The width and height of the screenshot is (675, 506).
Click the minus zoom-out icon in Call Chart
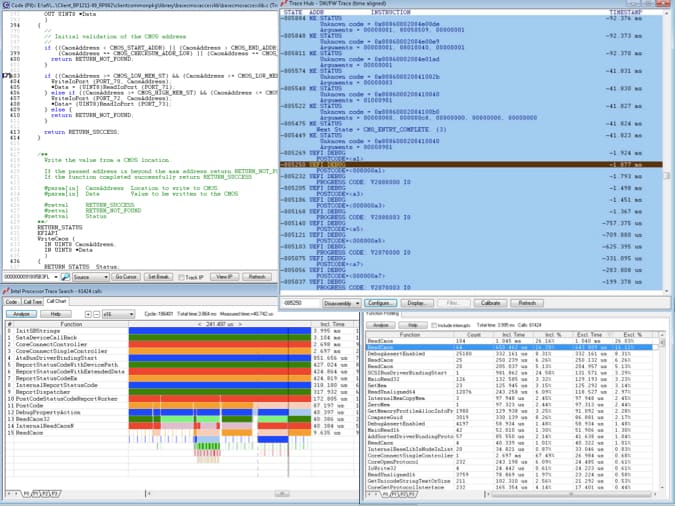click(96, 314)
